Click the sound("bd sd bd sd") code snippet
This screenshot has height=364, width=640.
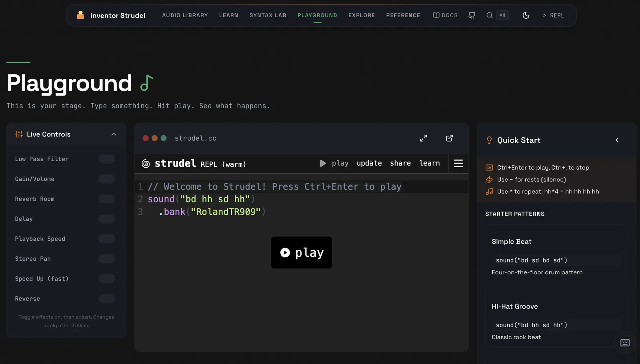(532, 260)
